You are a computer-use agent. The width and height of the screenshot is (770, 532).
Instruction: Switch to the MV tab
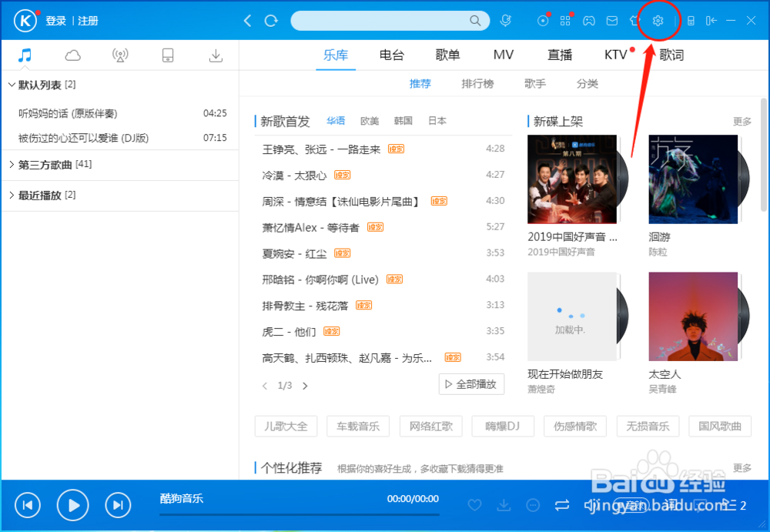pos(504,55)
